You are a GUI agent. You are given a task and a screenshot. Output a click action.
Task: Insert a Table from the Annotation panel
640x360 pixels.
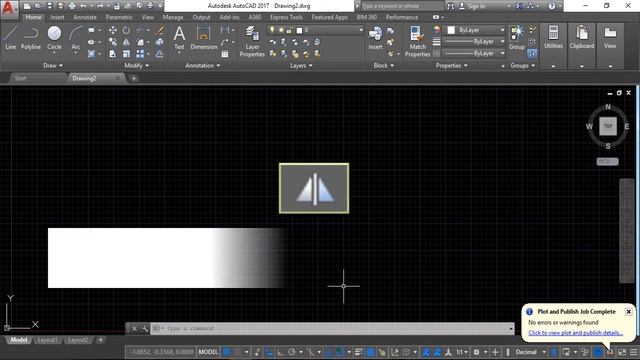coord(224,54)
